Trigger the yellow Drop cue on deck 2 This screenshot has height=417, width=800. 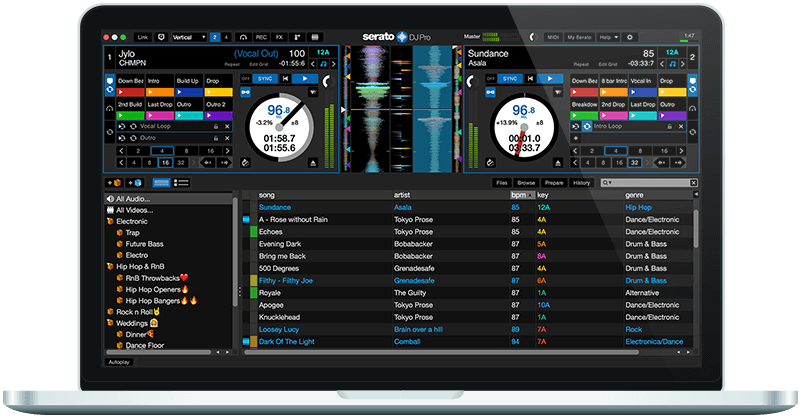(672, 92)
